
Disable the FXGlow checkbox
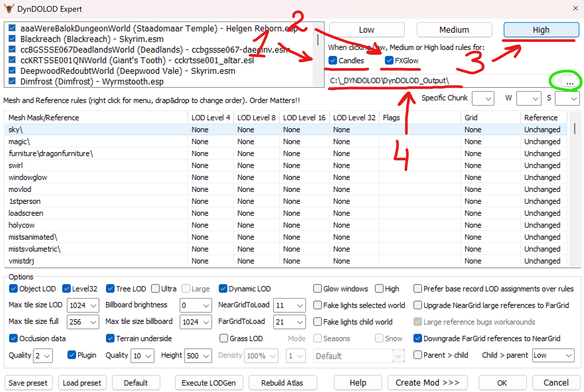tap(389, 60)
